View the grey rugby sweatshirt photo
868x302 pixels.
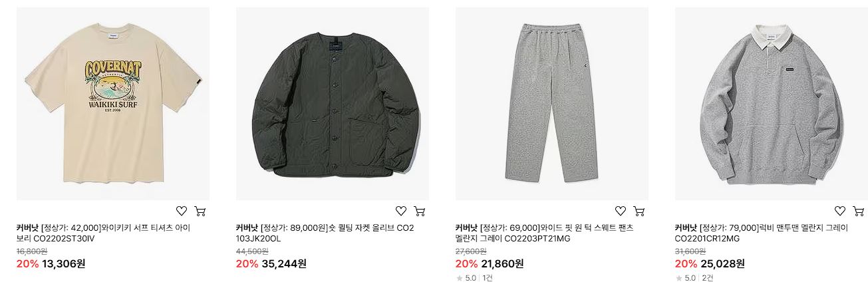click(x=772, y=104)
